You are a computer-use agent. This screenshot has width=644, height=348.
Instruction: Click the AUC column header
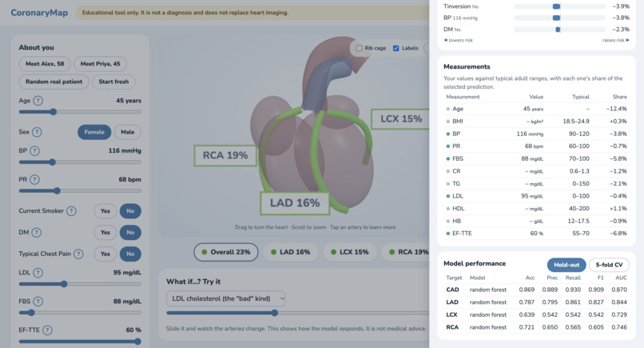621,278
